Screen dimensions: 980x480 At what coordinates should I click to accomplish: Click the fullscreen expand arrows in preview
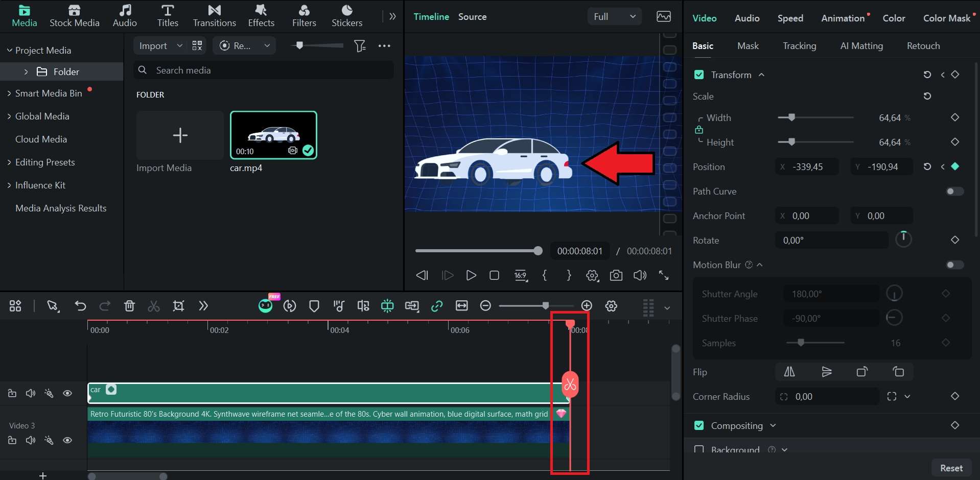point(664,276)
